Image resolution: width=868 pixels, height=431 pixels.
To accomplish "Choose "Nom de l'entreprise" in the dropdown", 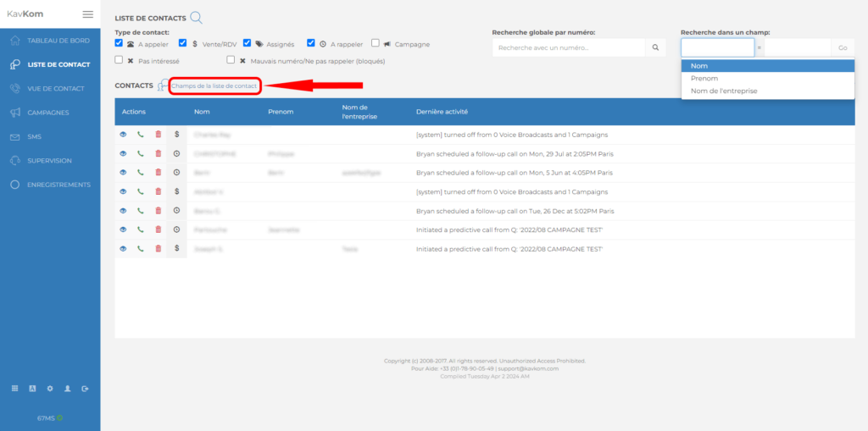I will pyautogui.click(x=724, y=91).
